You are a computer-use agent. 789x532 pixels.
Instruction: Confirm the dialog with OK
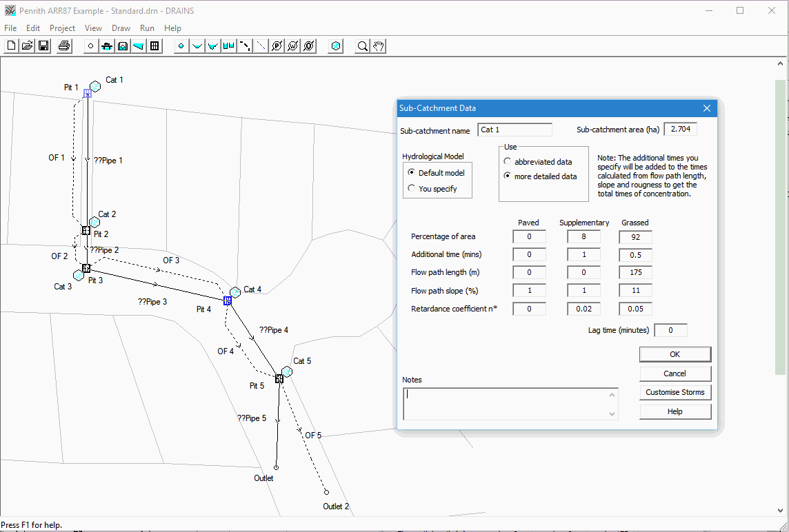click(675, 354)
